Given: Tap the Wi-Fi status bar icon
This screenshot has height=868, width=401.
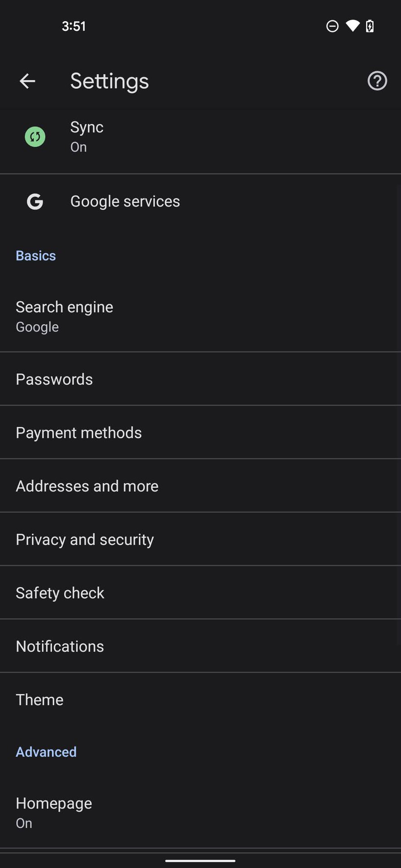Looking at the screenshot, I should (x=352, y=26).
